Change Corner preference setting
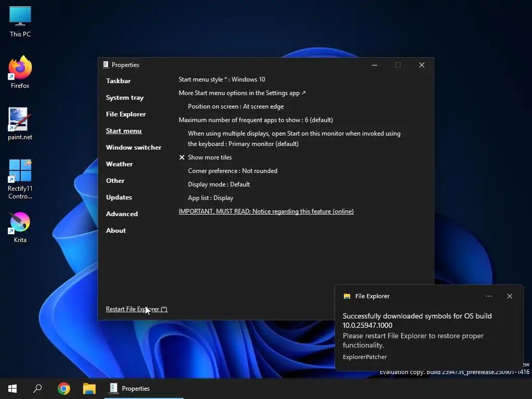The width and height of the screenshot is (532, 399). point(233,171)
